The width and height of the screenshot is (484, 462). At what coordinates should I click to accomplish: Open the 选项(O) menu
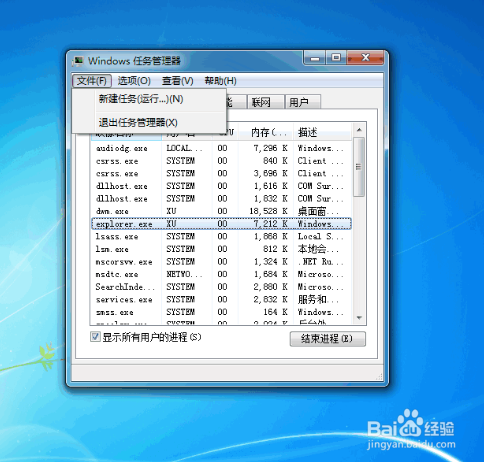(x=134, y=81)
